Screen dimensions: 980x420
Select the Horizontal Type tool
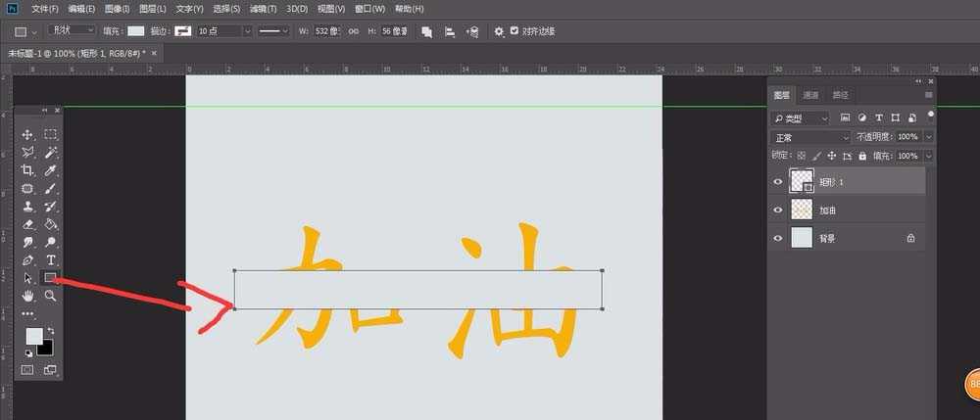pos(50,260)
